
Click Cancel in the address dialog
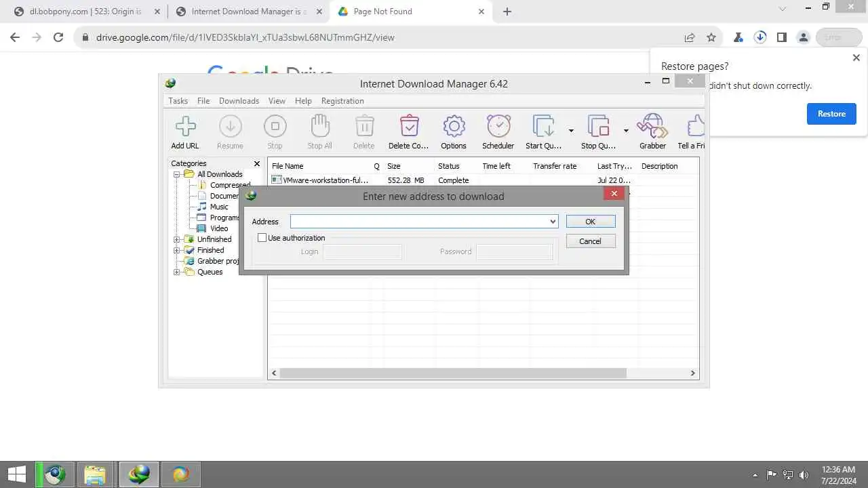590,241
